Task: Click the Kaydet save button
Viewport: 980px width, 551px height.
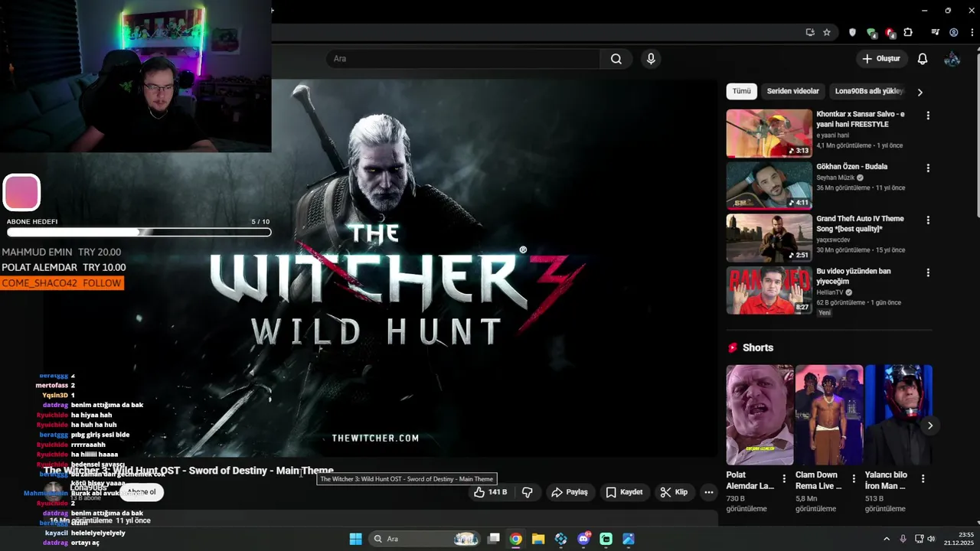Action: point(624,492)
